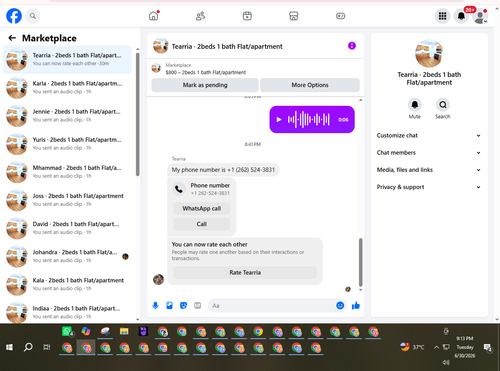Show hidden system tray icons chevron
Image resolution: width=500 pixels, height=371 pixels.
(x=436, y=347)
